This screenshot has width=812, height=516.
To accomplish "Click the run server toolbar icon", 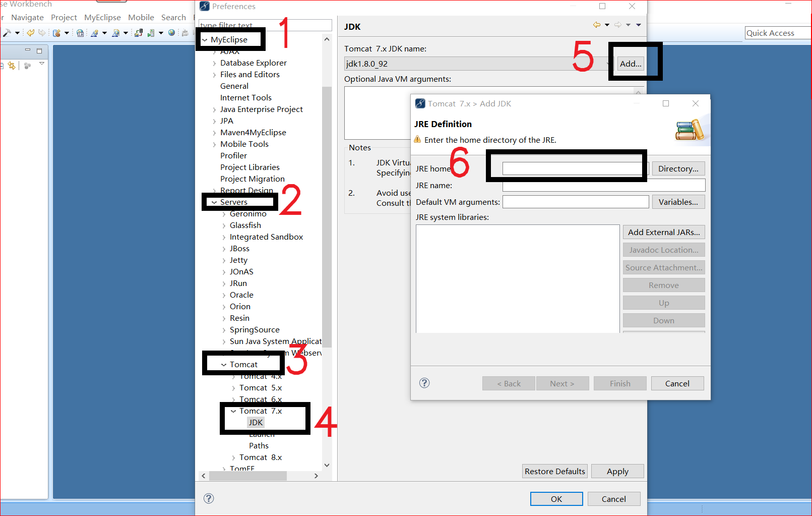I will 151,33.
